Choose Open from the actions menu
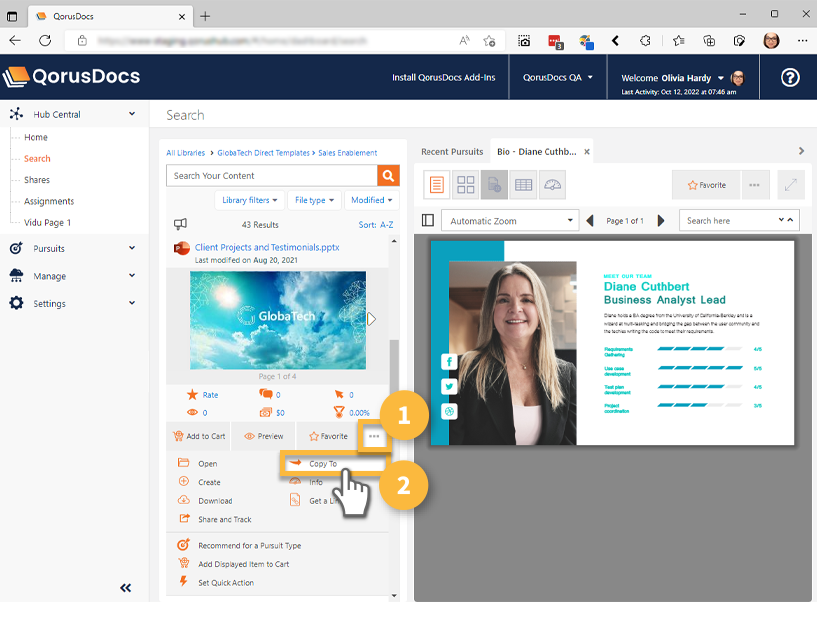Image resolution: width=817 pixels, height=618 pixels. click(207, 464)
